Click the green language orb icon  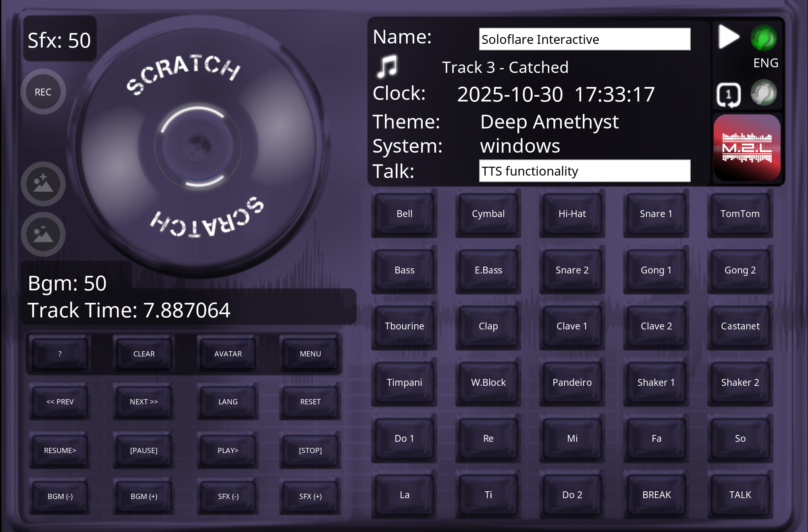pyautogui.click(x=764, y=38)
